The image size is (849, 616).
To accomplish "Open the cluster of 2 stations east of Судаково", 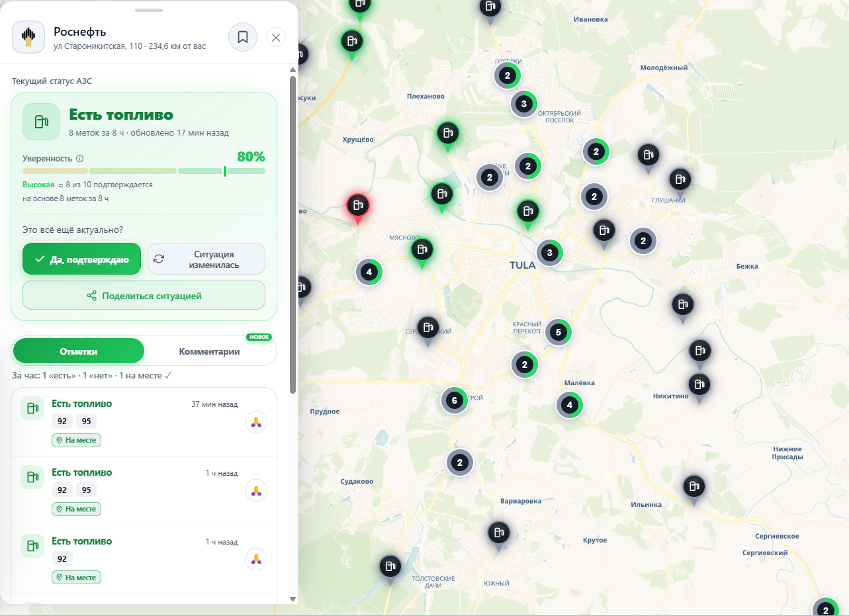I will pos(460,463).
